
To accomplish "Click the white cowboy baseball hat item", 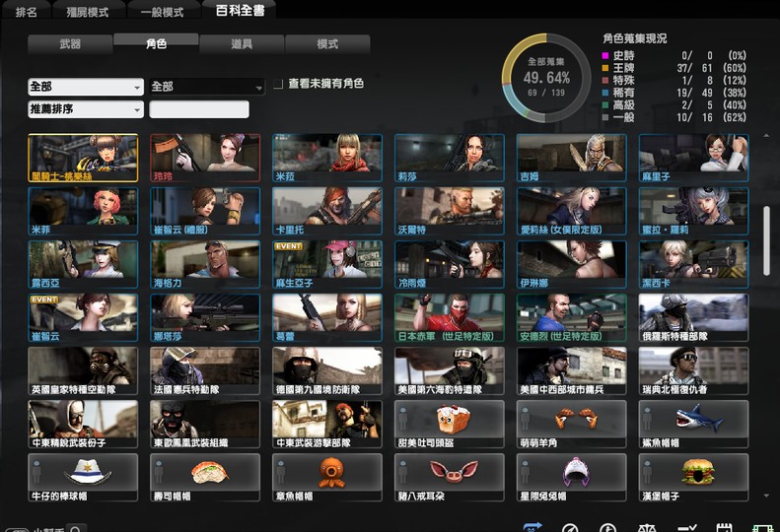I will click(83, 477).
